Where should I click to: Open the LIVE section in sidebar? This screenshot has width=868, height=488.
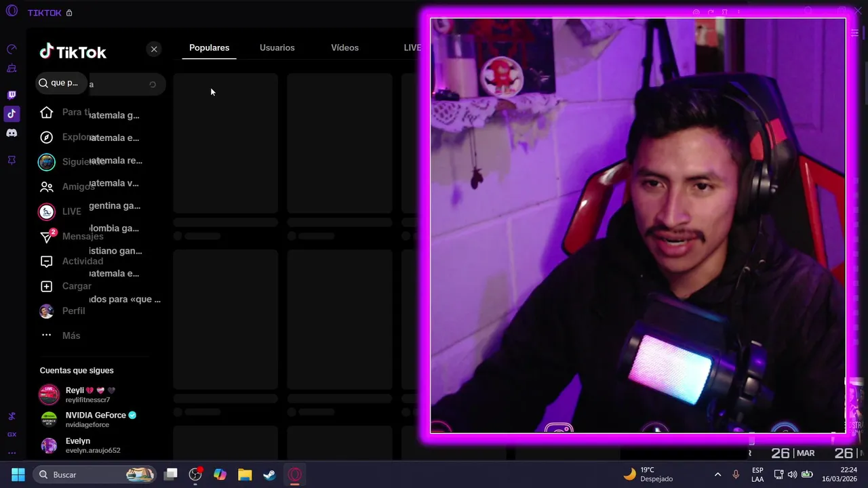pos(60,211)
